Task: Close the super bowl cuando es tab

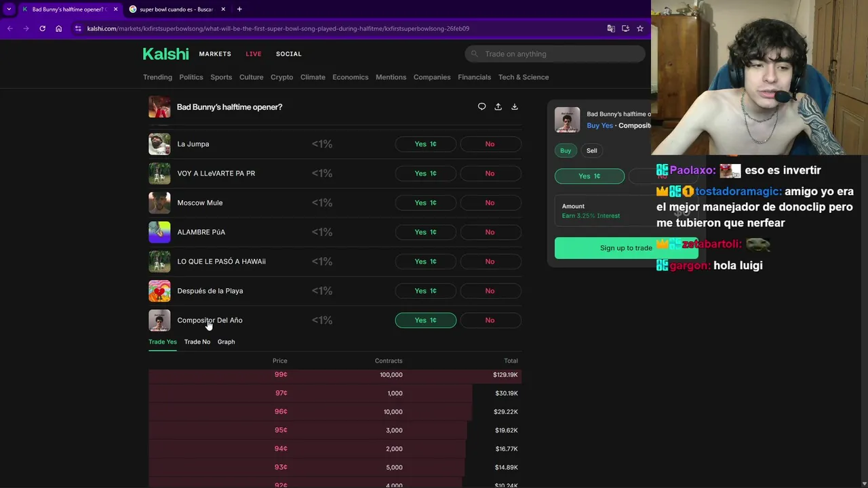Action: pyautogui.click(x=223, y=9)
